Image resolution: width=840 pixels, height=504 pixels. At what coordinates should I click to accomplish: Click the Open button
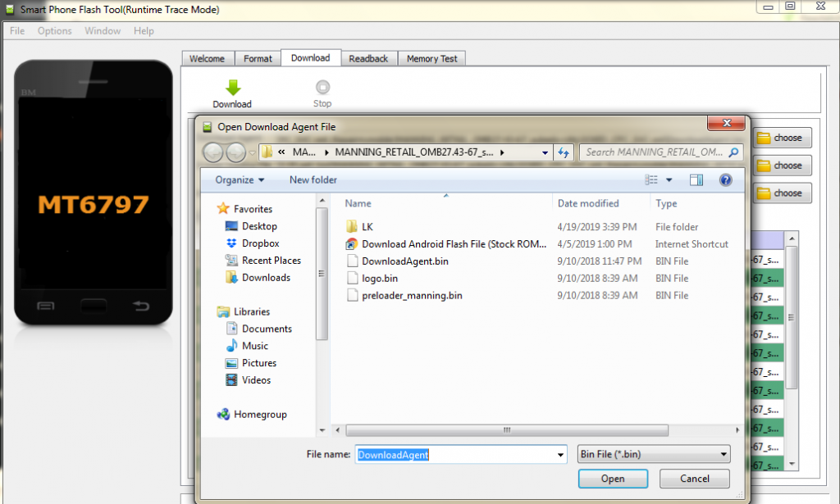pyautogui.click(x=612, y=479)
